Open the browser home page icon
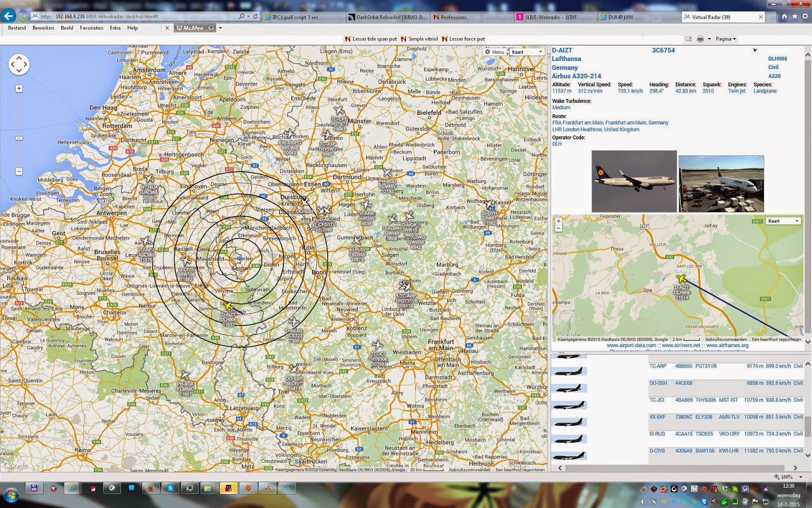Screen dimensions: 812x508 tap(784, 17)
